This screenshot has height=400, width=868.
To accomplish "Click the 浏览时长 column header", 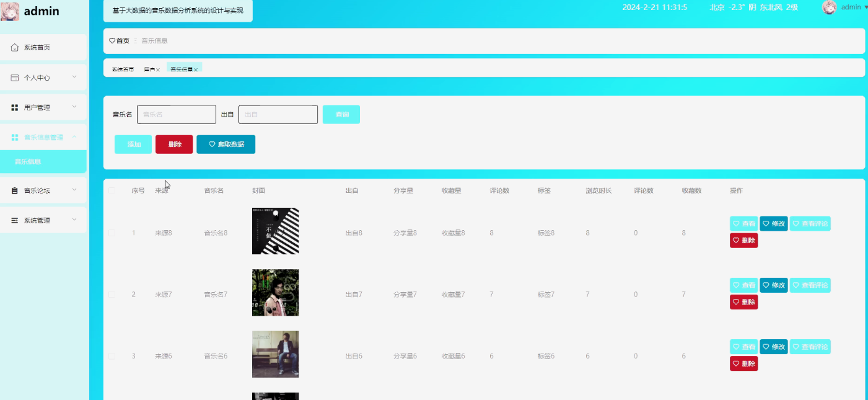I will coord(599,190).
